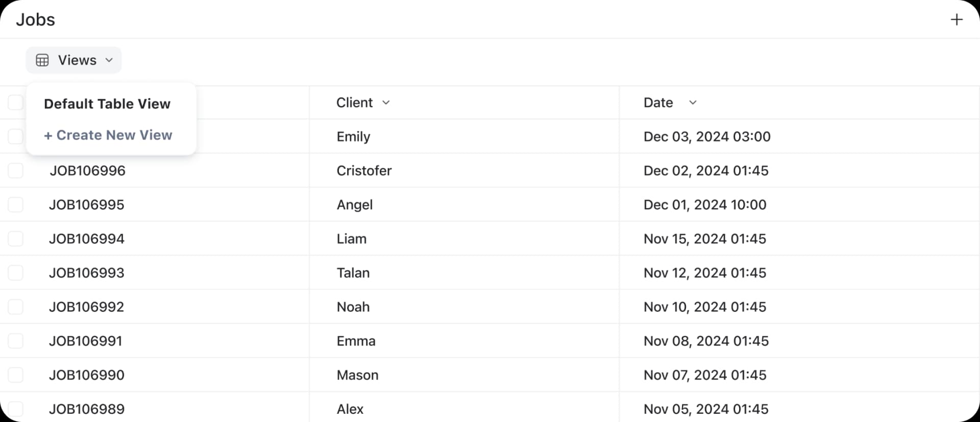This screenshot has height=422, width=980.
Task: Select the checkbox for JOB106993
Action: click(16, 272)
